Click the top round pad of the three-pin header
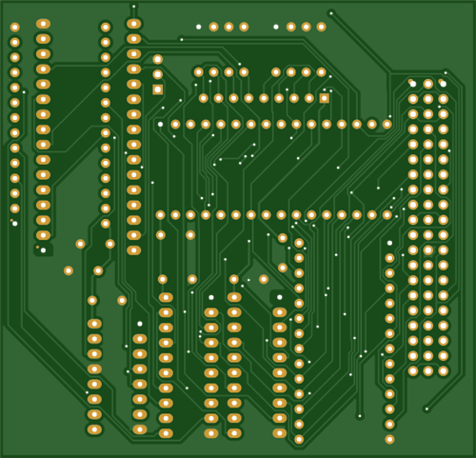The width and height of the screenshot is (476, 458). click(x=158, y=59)
